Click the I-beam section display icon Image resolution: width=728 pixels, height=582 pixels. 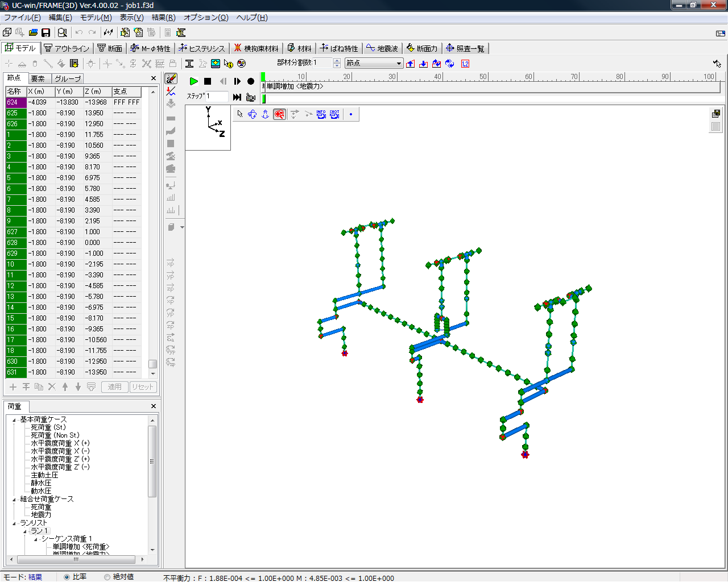(189, 64)
